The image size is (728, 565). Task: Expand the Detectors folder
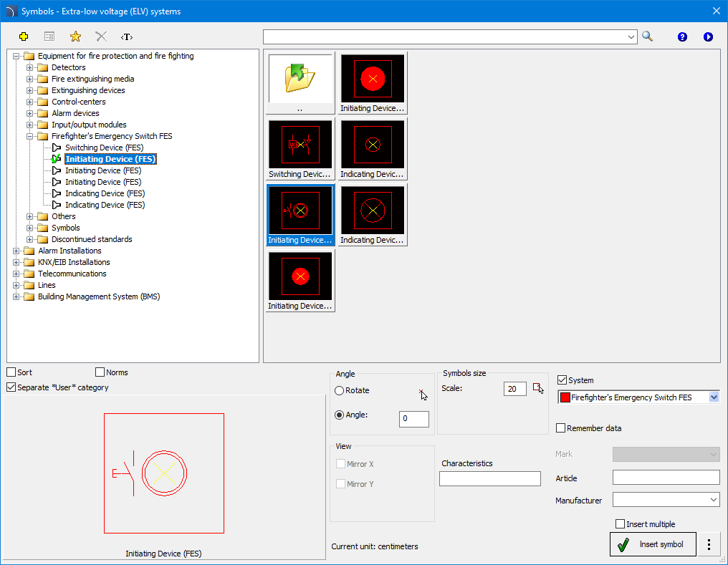pos(29,67)
